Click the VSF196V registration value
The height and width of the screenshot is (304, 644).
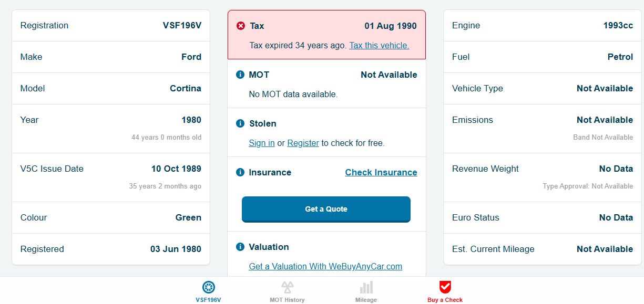[182, 25]
